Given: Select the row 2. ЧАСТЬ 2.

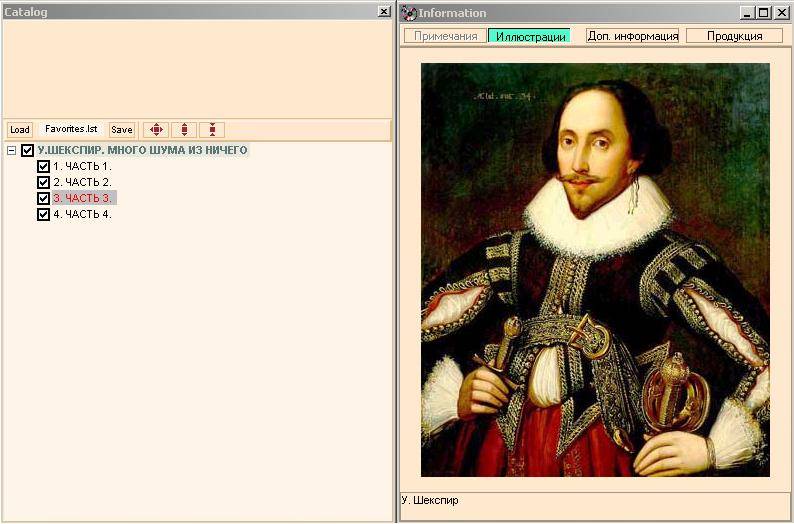Looking at the screenshot, I should tap(82, 182).
